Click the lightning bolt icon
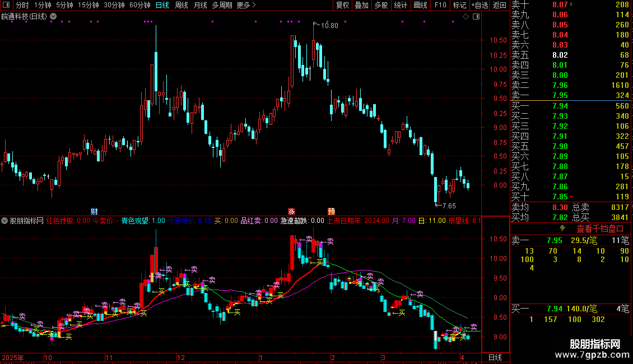633x364 pixels. click(x=562, y=228)
